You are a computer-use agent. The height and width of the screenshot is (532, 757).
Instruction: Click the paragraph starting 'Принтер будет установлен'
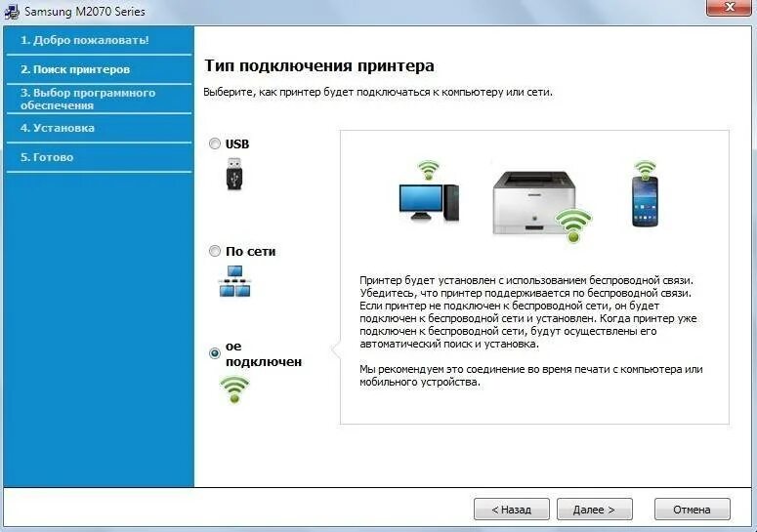(528, 312)
